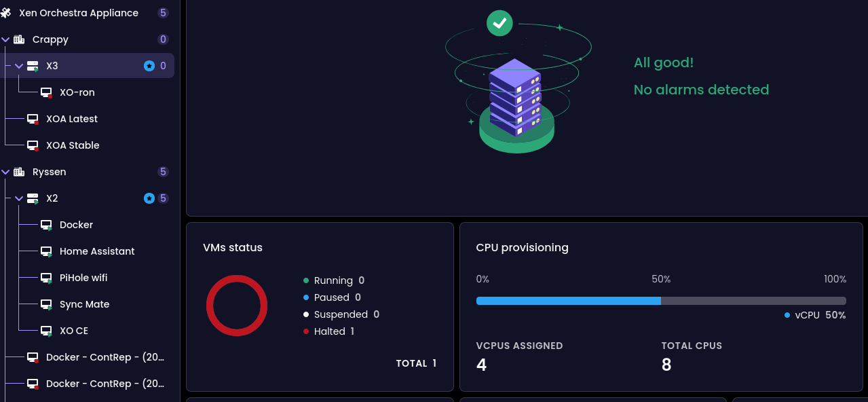The height and width of the screenshot is (402, 868).
Task: Open the XOA Latest VM
Action: pos(72,119)
